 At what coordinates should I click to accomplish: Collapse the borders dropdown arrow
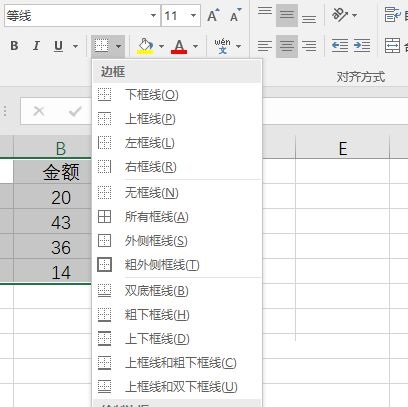coord(118,46)
